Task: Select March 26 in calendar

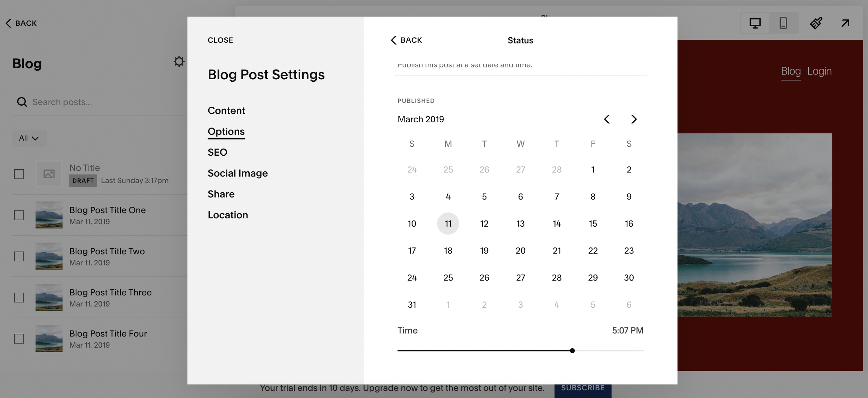Action: pyautogui.click(x=484, y=278)
